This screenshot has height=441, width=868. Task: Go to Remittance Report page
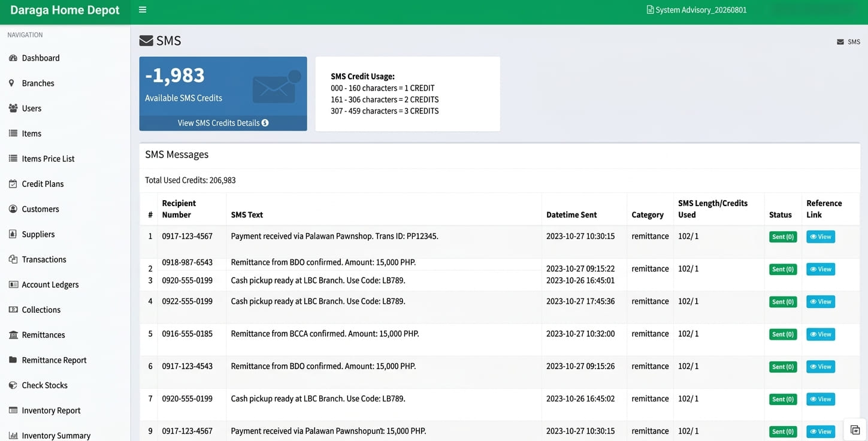coord(55,360)
